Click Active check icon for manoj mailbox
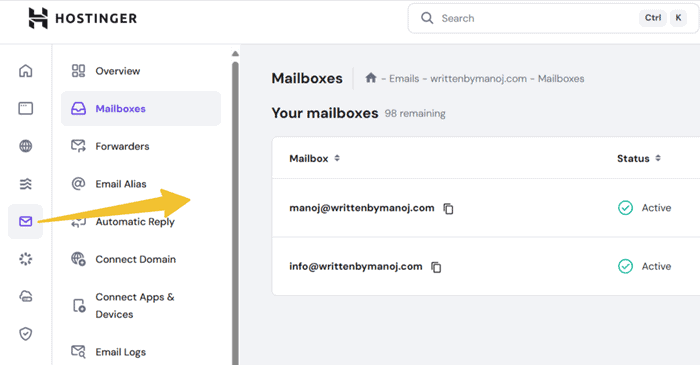The height and width of the screenshot is (365, 700). click(x=625, y=207)
